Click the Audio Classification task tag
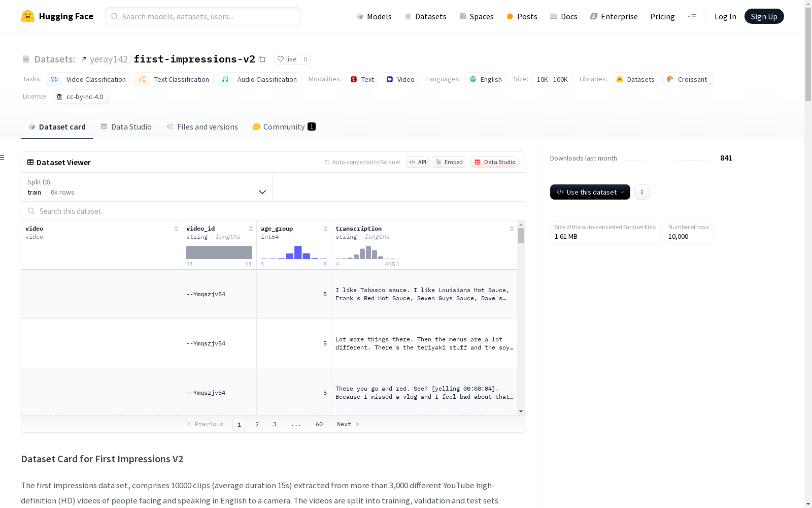The width and height of the screenshot is (812, 508). coord(259,79)
